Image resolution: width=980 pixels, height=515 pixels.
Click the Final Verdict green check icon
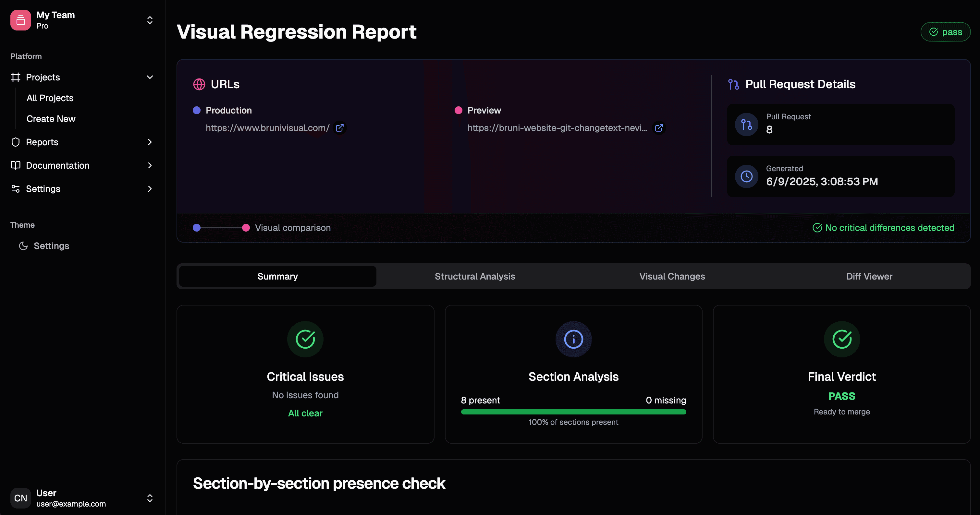[842, 339]
